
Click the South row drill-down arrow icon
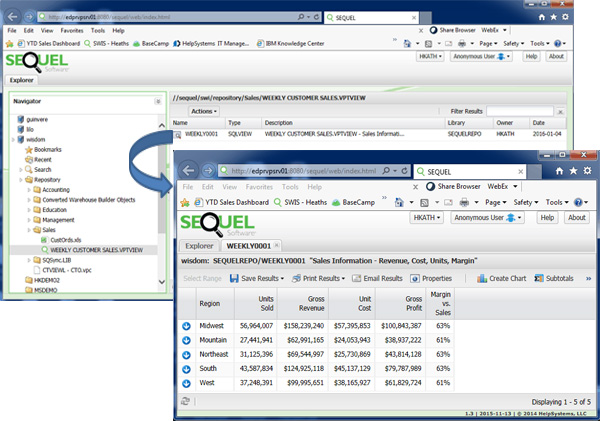(186, 369)
